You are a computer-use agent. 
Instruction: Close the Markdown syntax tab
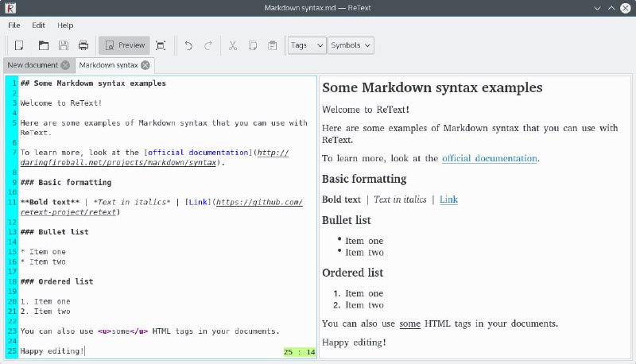[x=145, y=65]
